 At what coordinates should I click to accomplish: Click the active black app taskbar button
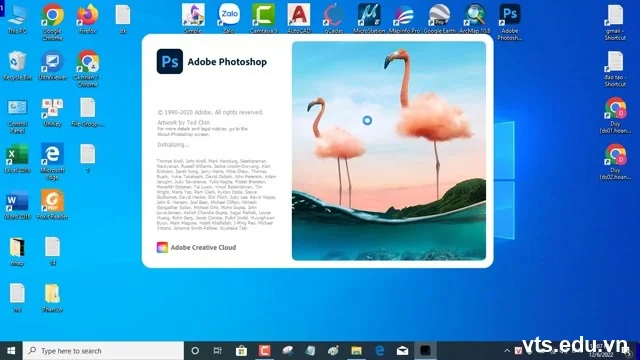tap(425, 351)
